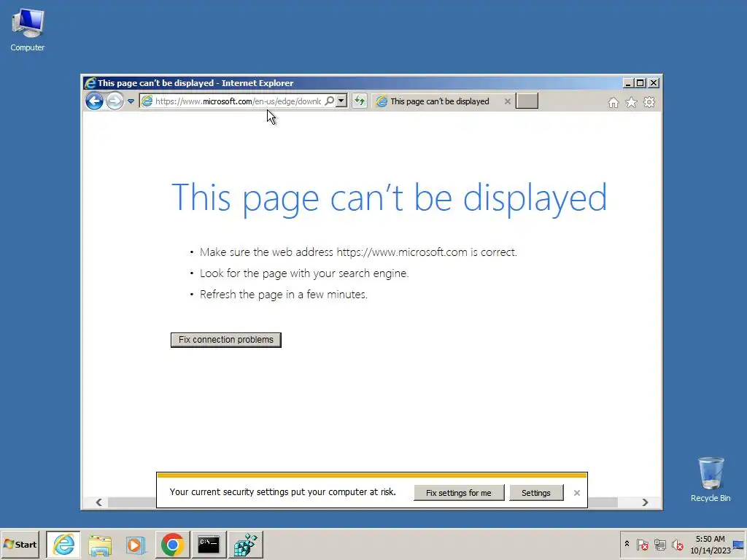Screen dimensions: 747x560
Task: Click Fix settings for me button
Action: point(458,493)
